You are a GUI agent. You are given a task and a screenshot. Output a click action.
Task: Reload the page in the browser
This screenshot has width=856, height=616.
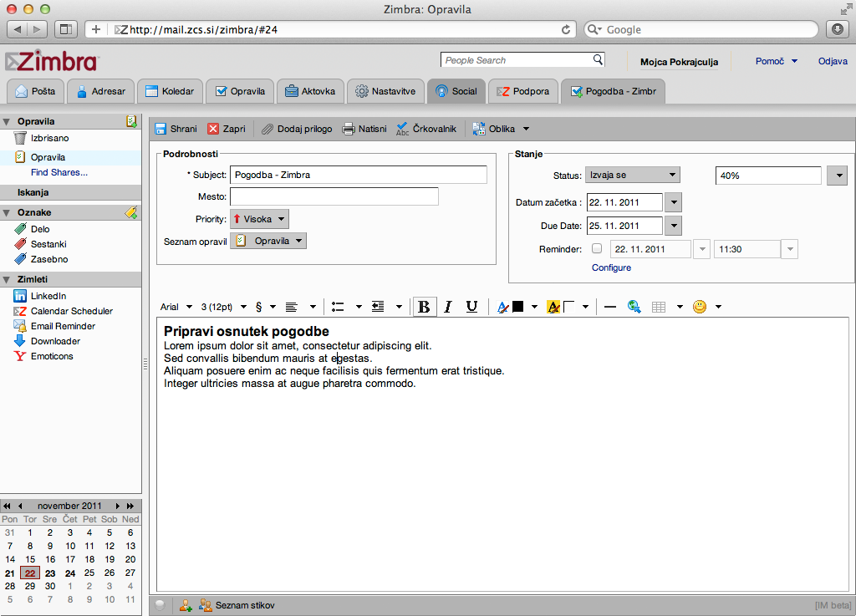click(566, 29)
